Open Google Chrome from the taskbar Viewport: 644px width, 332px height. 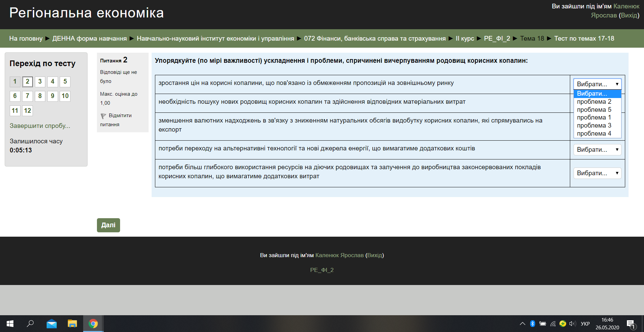[93, 323]
